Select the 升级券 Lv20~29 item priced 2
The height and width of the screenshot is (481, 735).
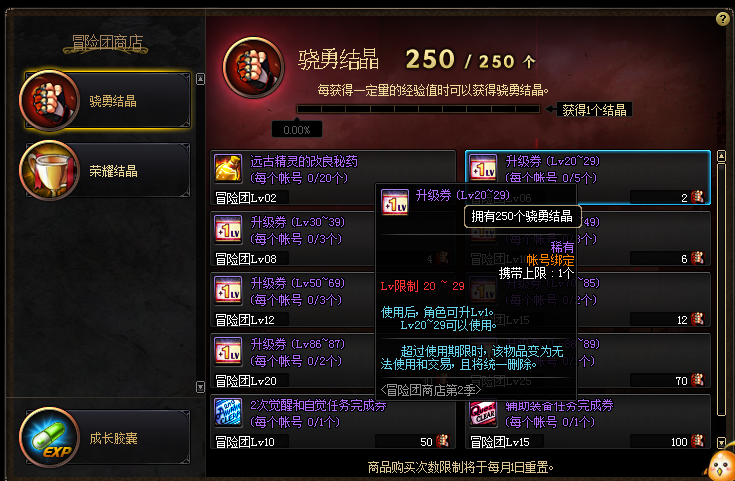tap(588, 178)
